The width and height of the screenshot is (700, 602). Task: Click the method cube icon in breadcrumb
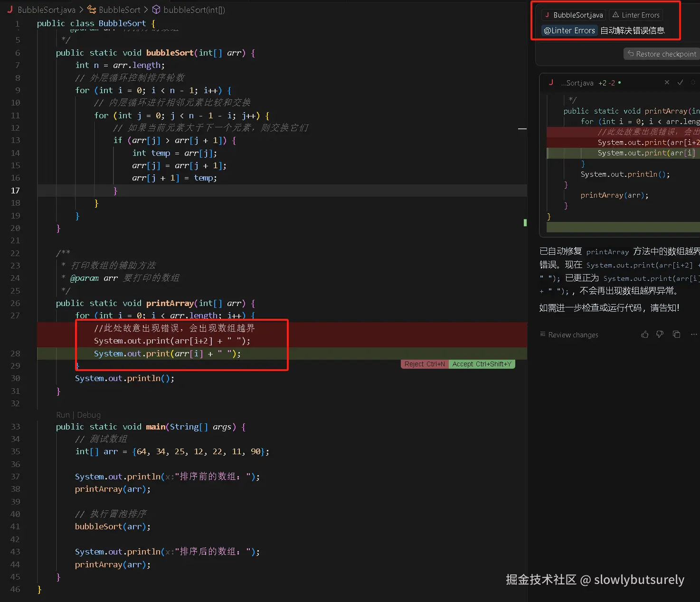156,10
